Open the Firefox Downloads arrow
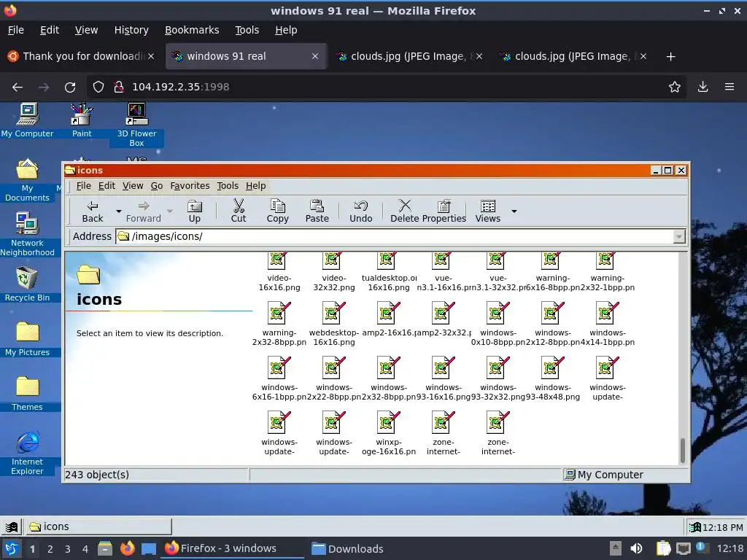The image size is (747, 560). tap(703, 87)
